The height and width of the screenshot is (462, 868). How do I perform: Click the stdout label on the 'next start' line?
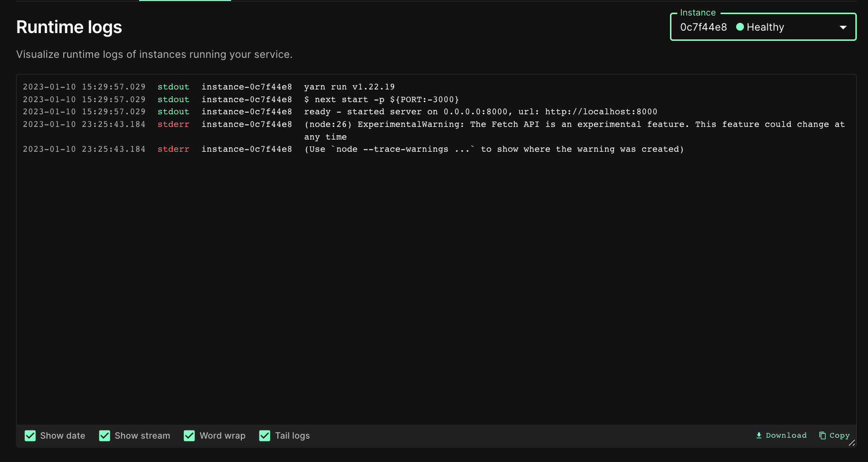pos(173,100)
